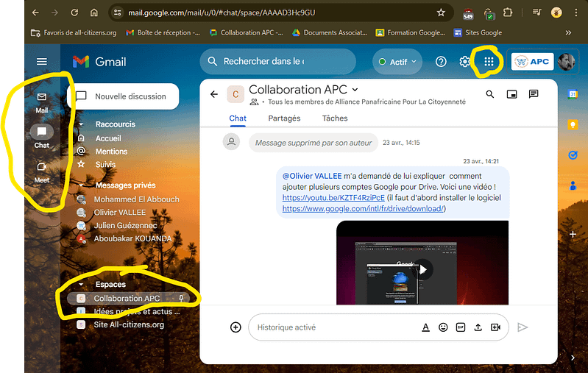This screenshot has width=588, height=373.
Task: Start a video meeting from composer
Action: pyautogui.click(x=496, y=327)
